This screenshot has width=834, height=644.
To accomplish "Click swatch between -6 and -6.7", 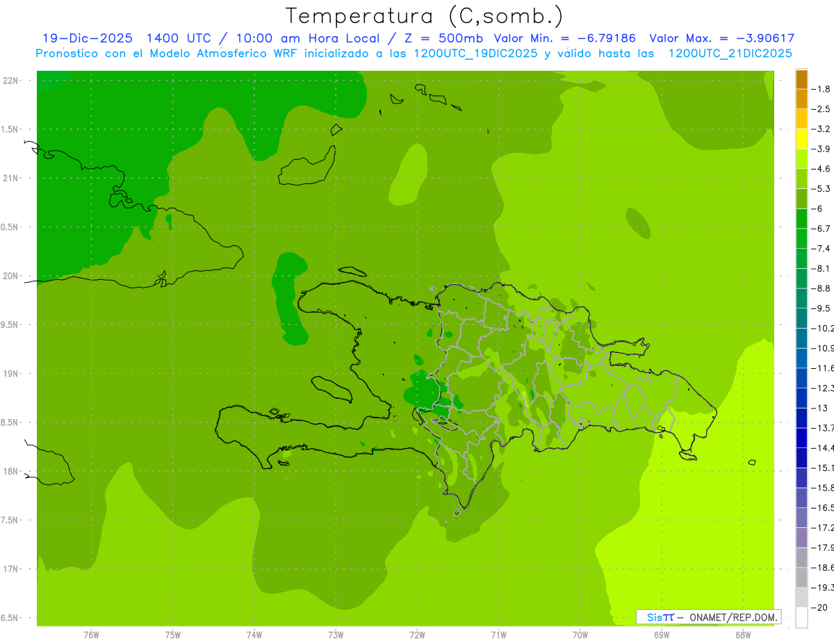I will pyautogui.click(x=801, y=219).
